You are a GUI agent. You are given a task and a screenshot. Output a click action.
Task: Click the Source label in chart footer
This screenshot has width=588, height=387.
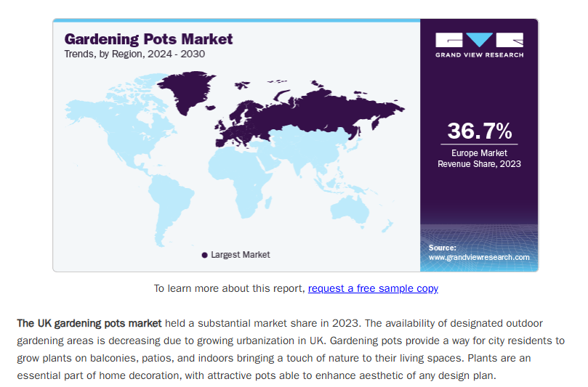coord(443,248)
